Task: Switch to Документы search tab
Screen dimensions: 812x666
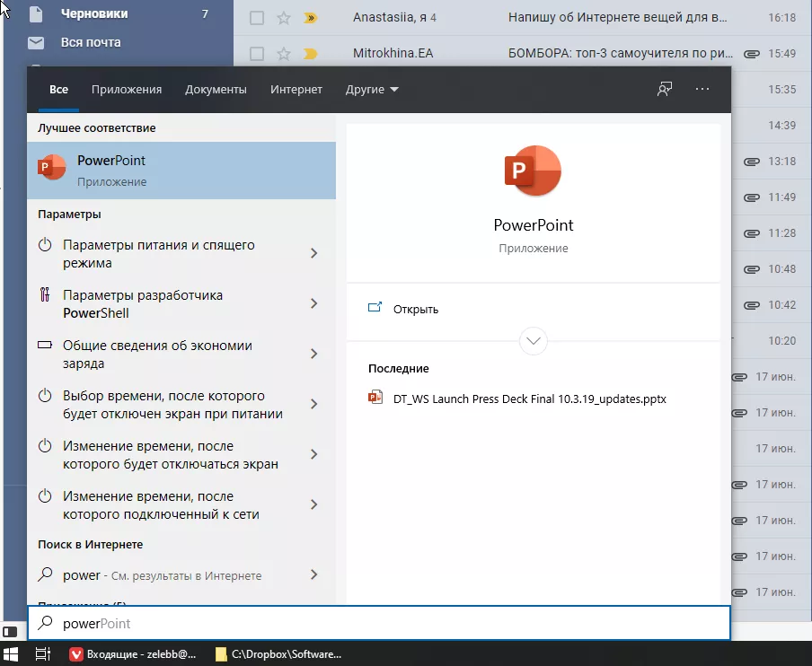Action: (216, 90)
